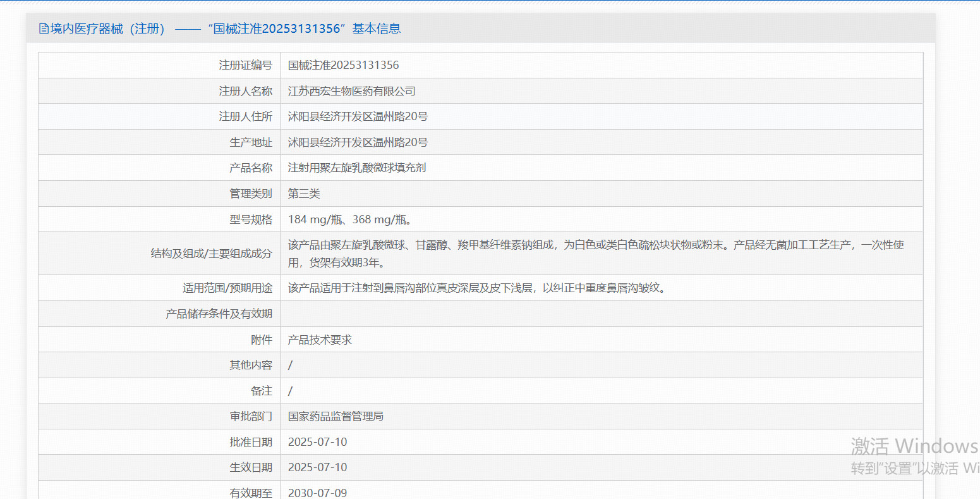
Task: Open the 产品技术要求 attachment link
Action: point(320,340)
